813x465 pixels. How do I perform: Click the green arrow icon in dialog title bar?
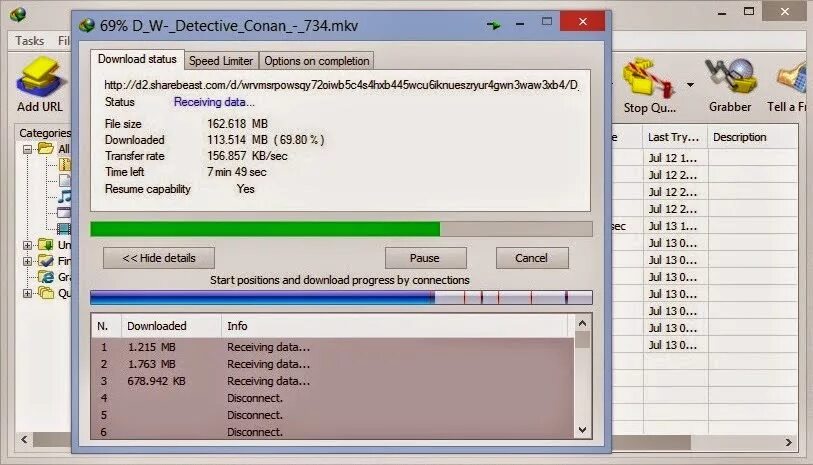click(493, 24)
